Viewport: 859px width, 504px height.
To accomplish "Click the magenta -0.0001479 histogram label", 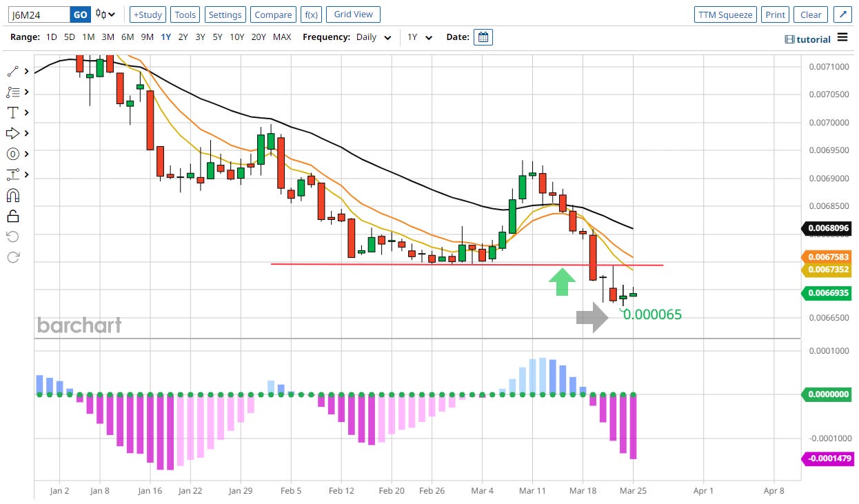I will pos(827,458).
